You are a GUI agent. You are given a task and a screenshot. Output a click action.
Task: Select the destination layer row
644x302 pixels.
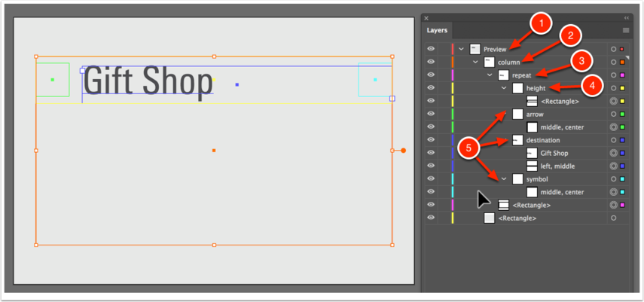click(527, 140)
